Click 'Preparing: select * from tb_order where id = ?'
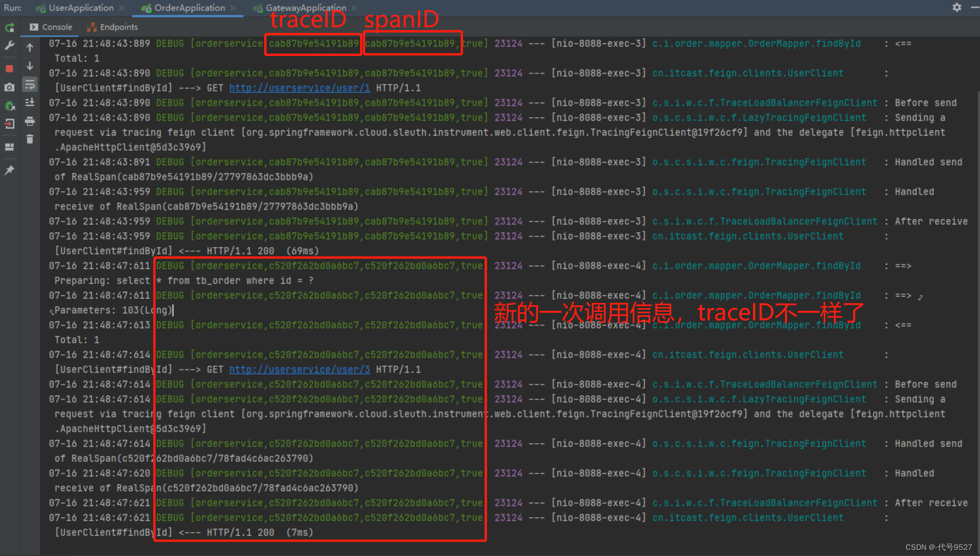 (184, 281)
